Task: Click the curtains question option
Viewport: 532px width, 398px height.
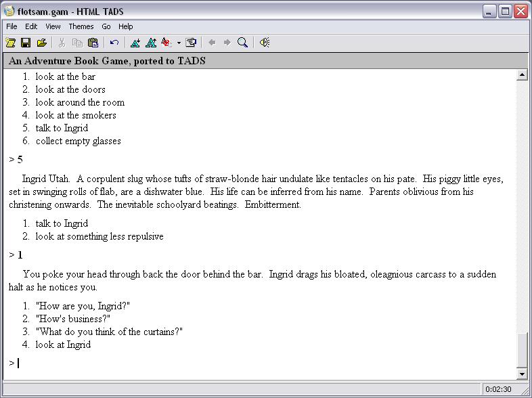Action: click(109, 332)
